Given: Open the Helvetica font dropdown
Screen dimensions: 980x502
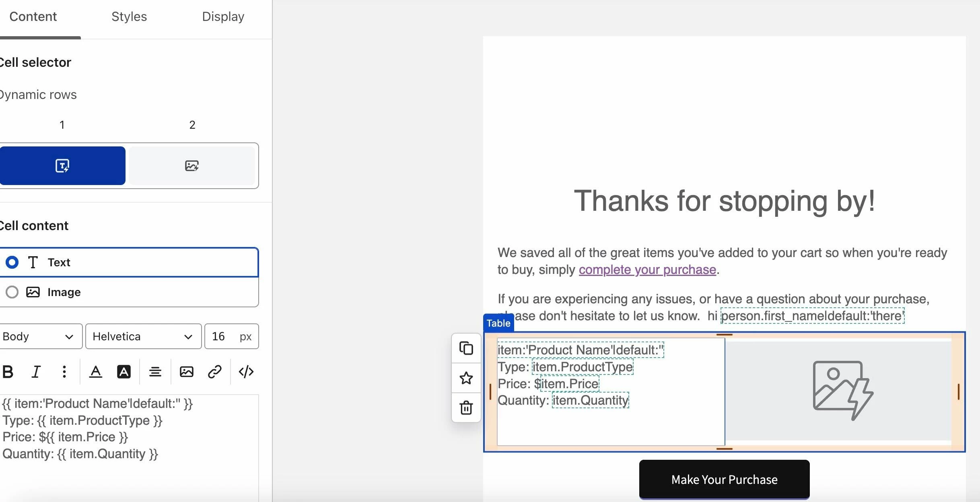Looking at the screenshot, I should [x=143, y=336].
